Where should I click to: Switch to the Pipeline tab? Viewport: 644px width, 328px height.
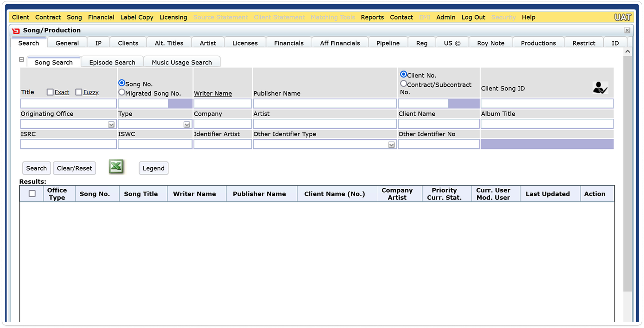[388, 43]
